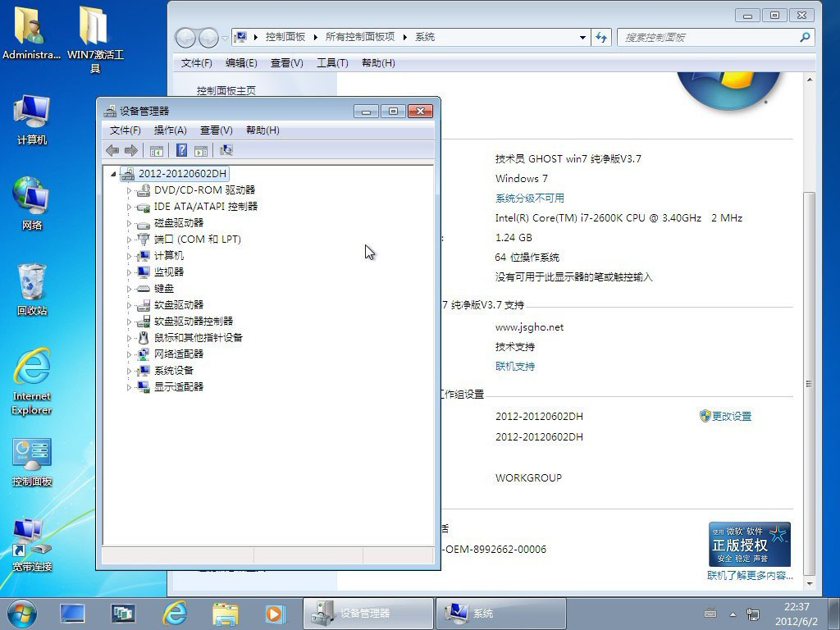Screen dimensions: 840x630
Task: Select 显示适配器 in the device tree
Action: pyautogui.click(x=178, y=386)
